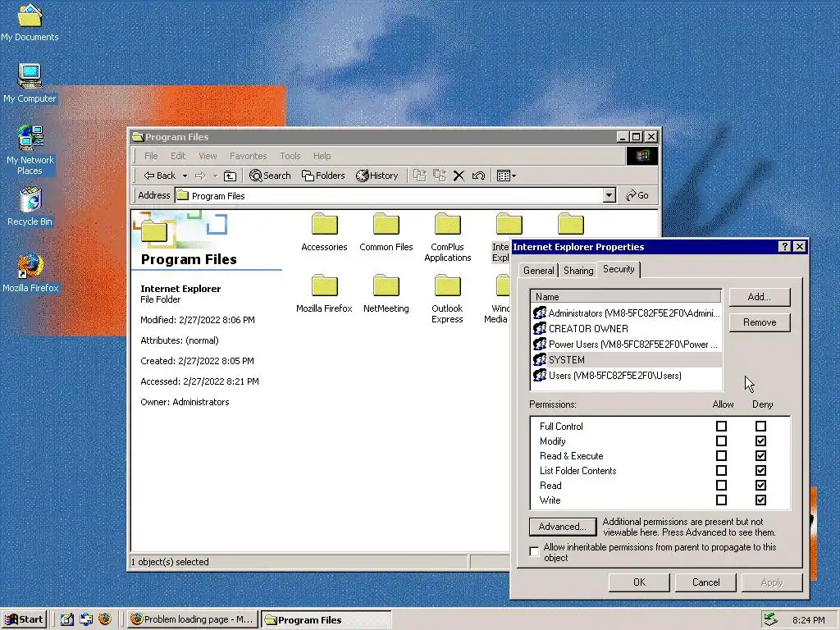The height and width of the screenshot is (630, 840).
Task: Go Back in Program Files window
Action: (160, 176)
